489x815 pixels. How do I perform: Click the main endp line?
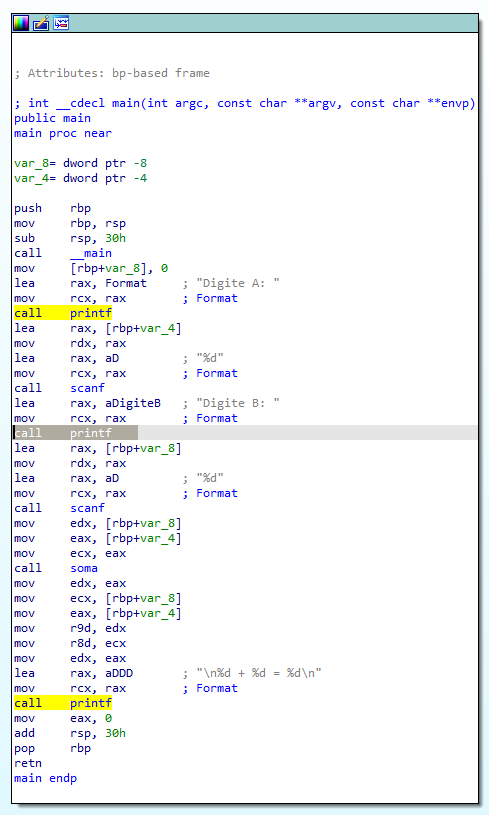[x=46, y=778]
